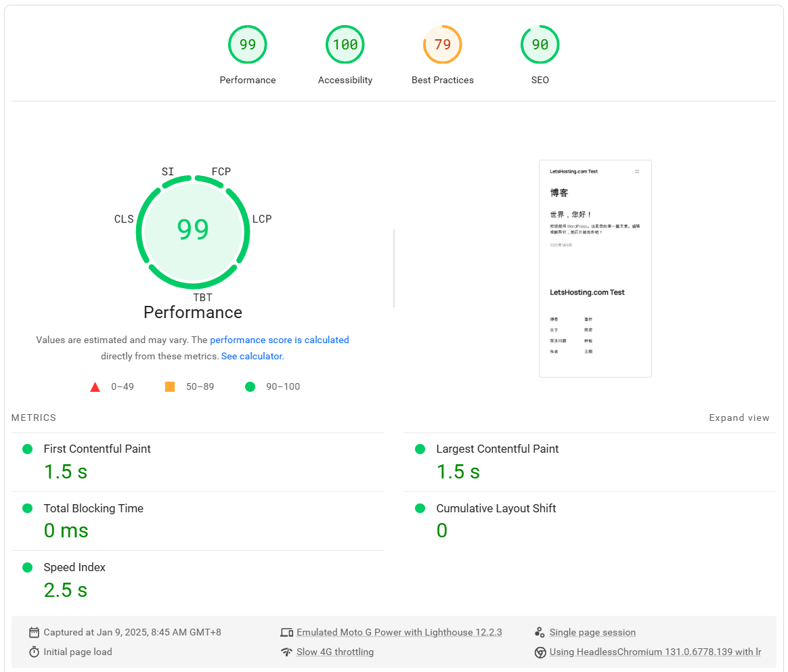Click the CLS label on the gauge

(124, 219)
